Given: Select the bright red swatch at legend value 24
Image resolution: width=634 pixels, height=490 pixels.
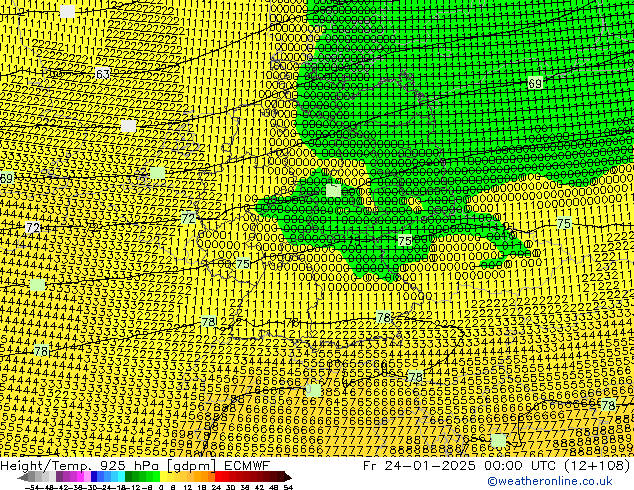Looking at the screenshot, I should point(218,477).
